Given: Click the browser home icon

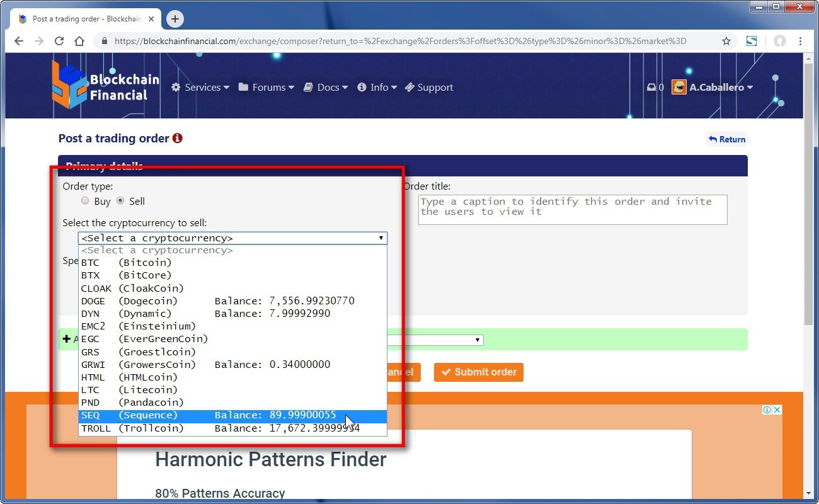Looking at the screenshot, I should pos(79,41).
